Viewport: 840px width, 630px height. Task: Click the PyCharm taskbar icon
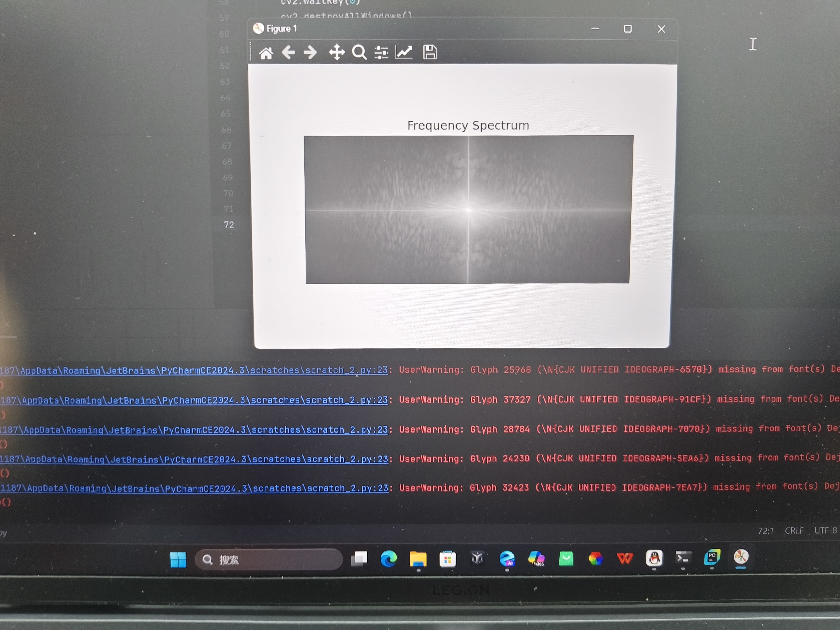point(712,557)
